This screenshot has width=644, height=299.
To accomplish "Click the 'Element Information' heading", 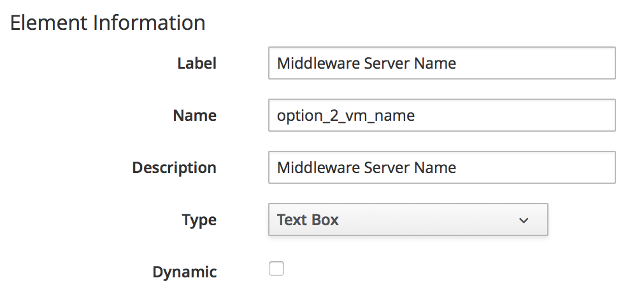I will [x=108, y=23].
